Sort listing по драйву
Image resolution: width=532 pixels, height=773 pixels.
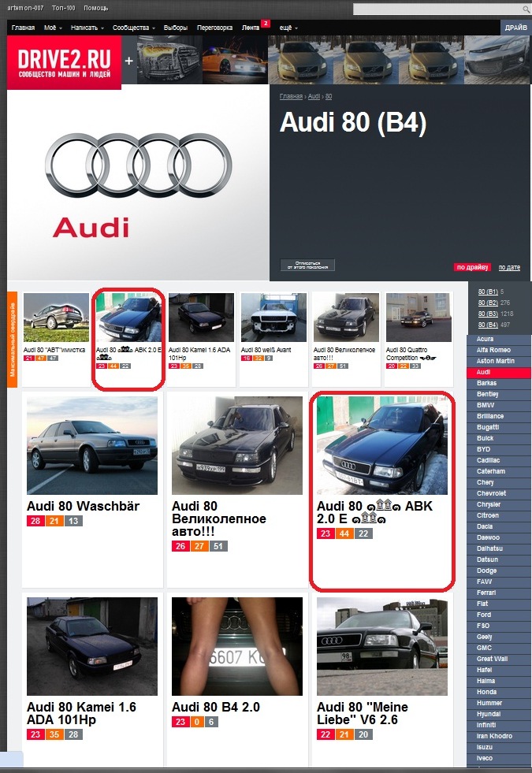coord(472,267)
